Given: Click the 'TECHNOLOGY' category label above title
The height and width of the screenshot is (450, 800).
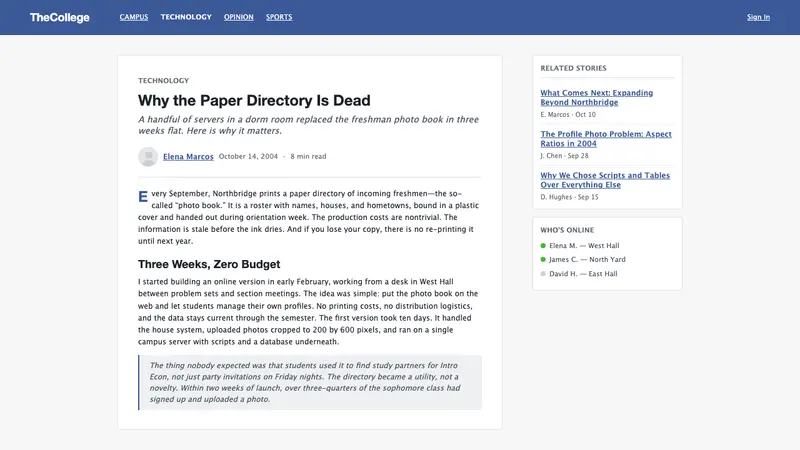Looking at the screenshot, I should [x=163, y=81].
